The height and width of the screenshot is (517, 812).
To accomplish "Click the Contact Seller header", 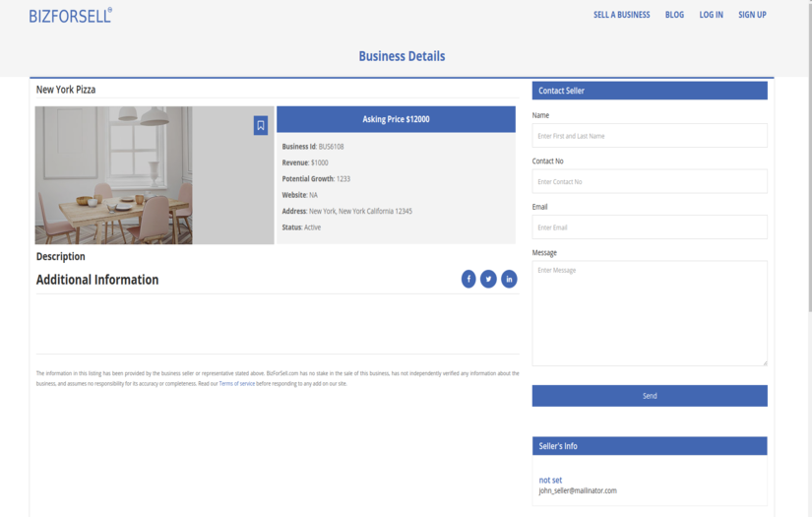I will (650, 91).
